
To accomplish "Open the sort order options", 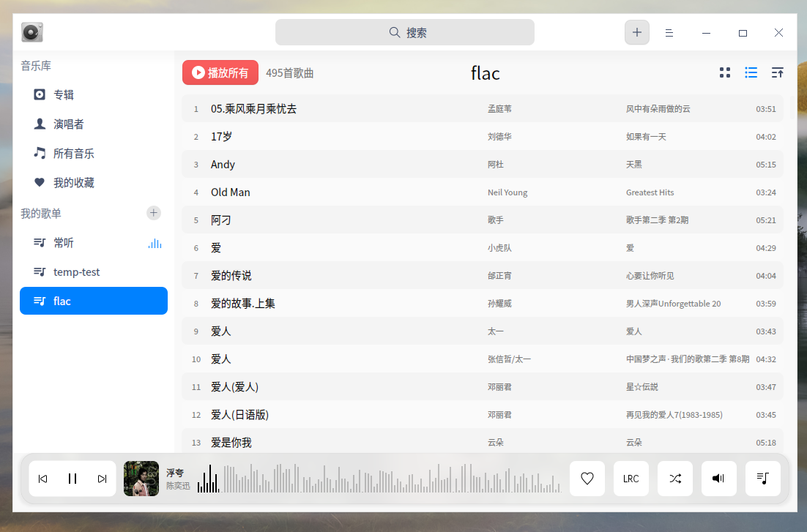I will click(x=777, y=72).
